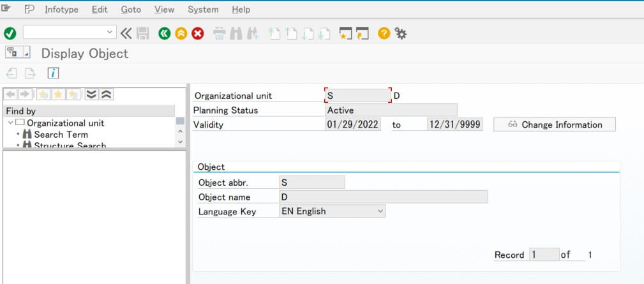Click validity end date 12/31/9999
Viewport: 644px width, 284px height.
[x=454, y=124]
